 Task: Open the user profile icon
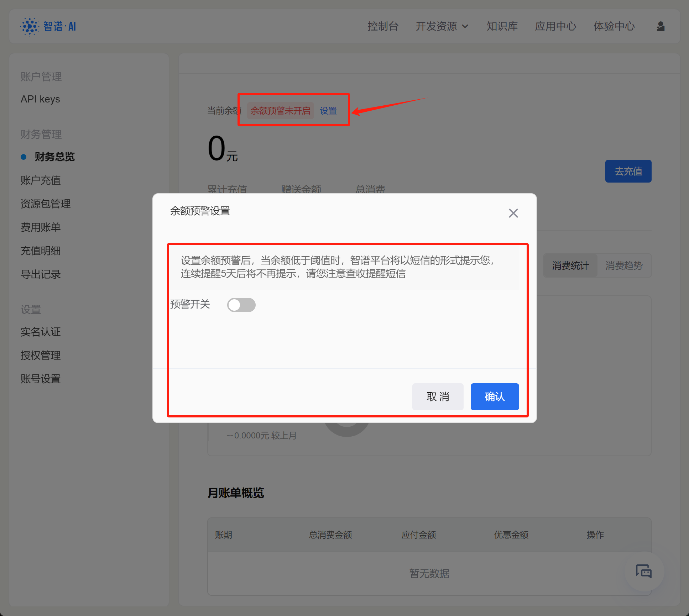661,26
